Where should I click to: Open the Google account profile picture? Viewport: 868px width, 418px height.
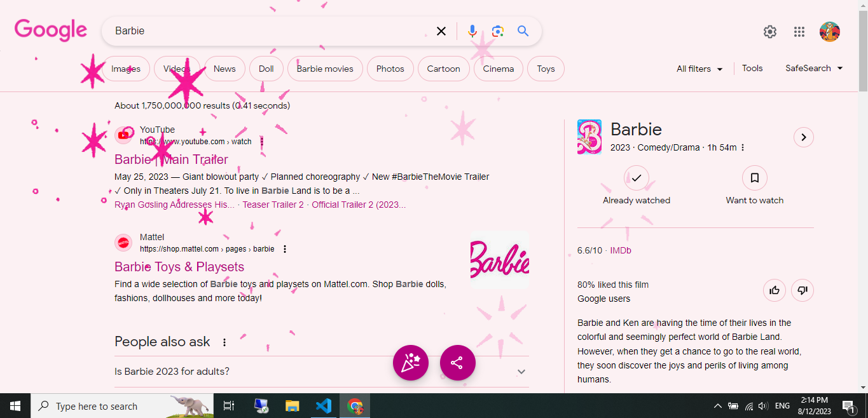(830, 32)
